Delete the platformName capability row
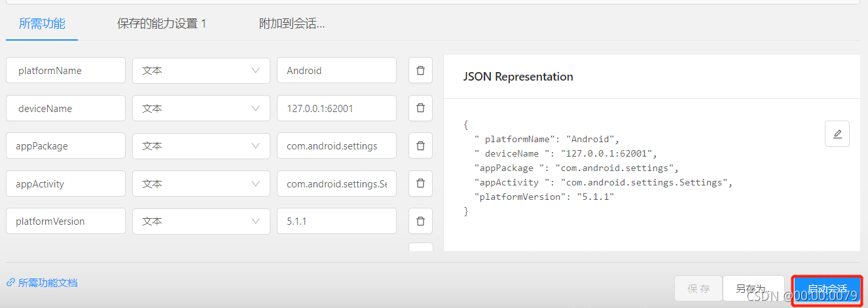Screen dimensions: 868x308 [x=420, y=70]
